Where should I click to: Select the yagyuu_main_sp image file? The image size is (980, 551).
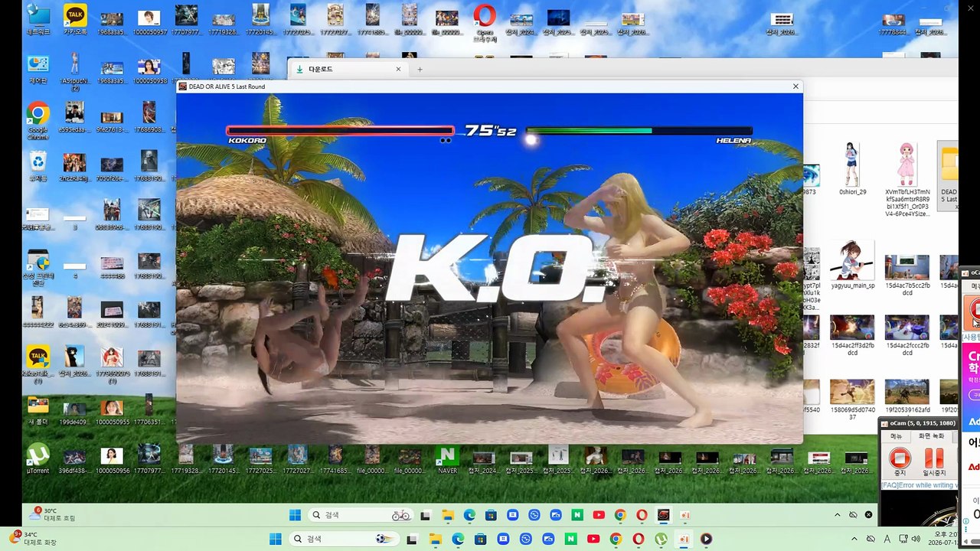852,266
